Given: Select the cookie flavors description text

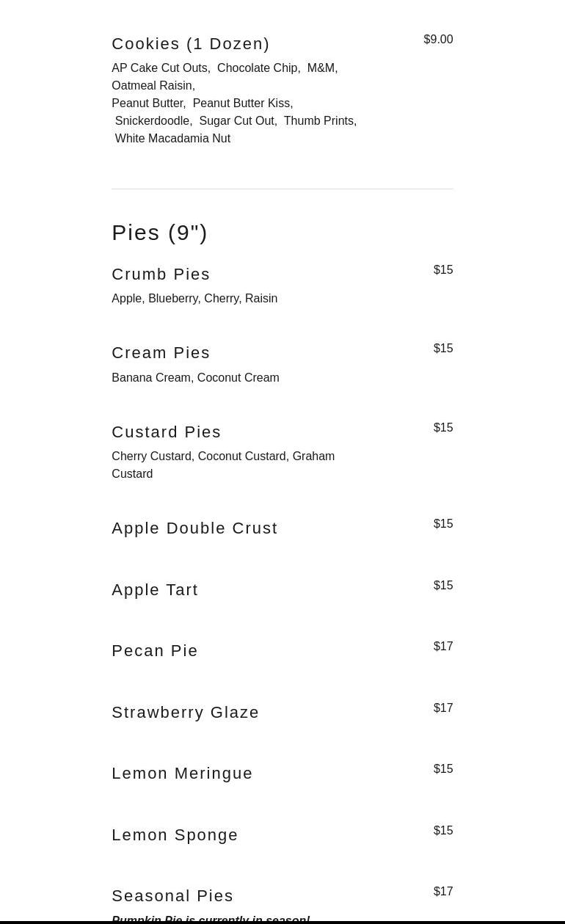Looking at the screenshot, I should tap(234, 103).
